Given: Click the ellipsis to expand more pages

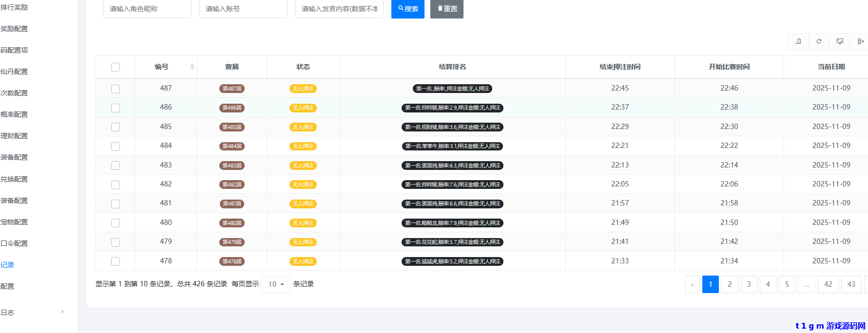Looking at the screenshot, I should tap(807, 284).
